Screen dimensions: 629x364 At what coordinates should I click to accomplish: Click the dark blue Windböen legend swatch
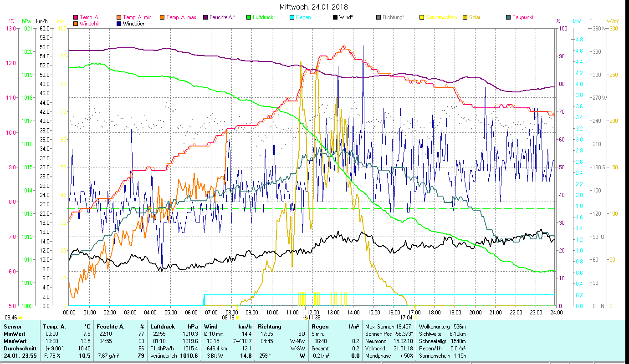coord(119,24)
